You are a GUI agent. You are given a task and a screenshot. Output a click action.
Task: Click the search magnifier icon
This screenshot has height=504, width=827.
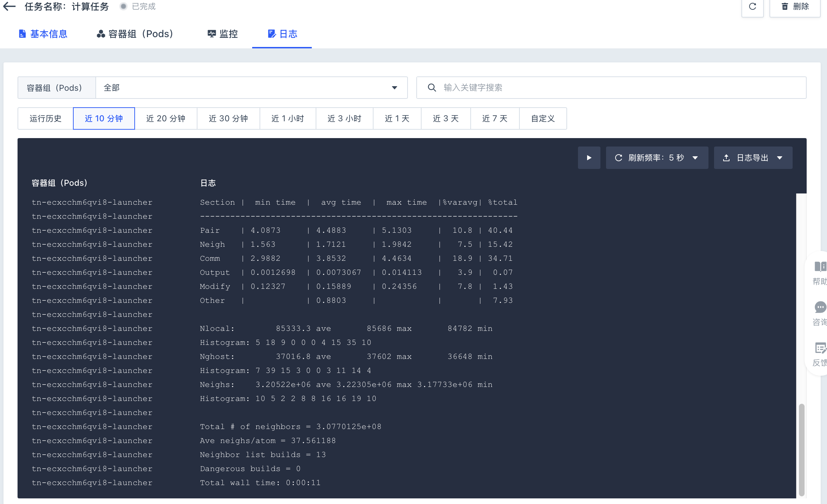432,88
